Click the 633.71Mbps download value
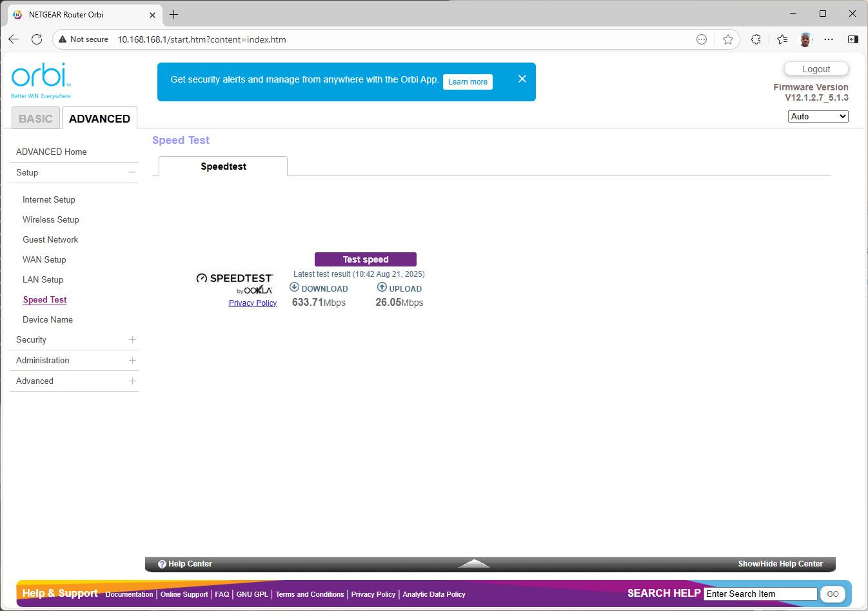The width and height of the screenshot is (868, 611). point(319,303)
